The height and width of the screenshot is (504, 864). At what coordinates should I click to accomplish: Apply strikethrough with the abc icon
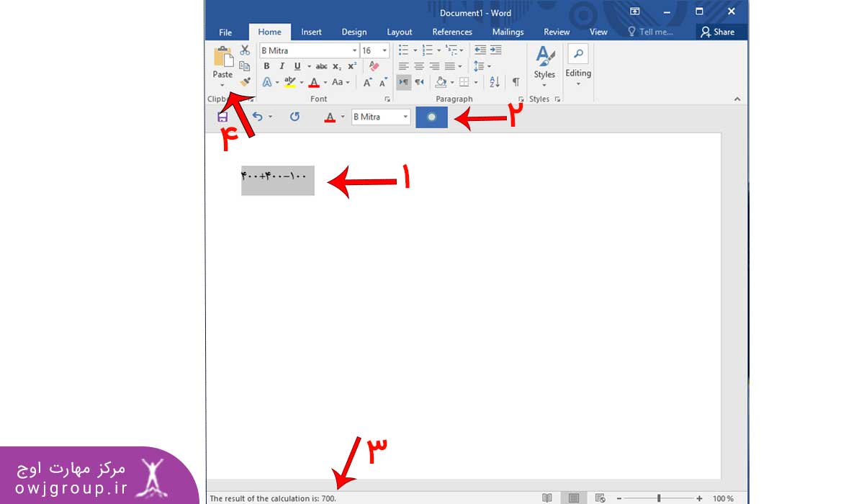point(322,66)
